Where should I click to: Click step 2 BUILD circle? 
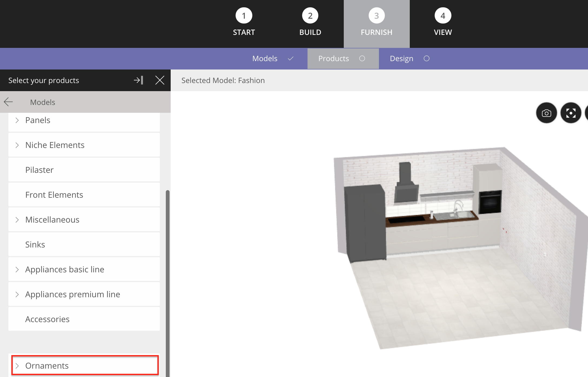(x=310, y=16)
